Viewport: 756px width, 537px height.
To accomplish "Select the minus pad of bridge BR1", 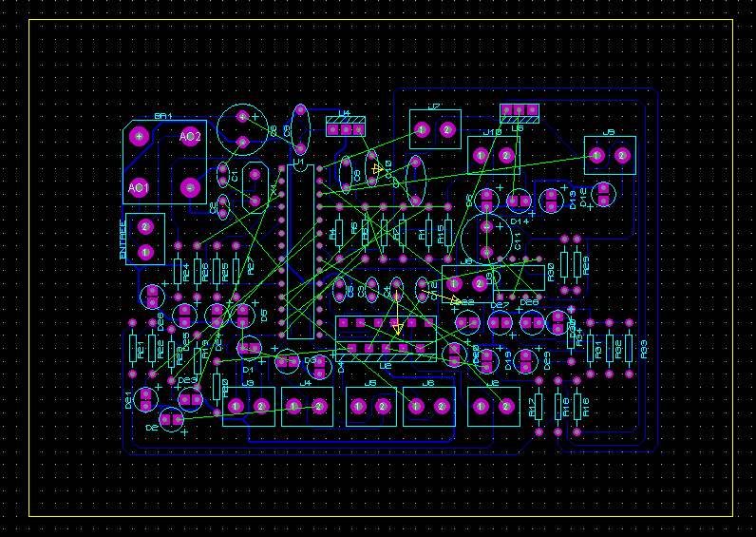I will coord(190,187).
